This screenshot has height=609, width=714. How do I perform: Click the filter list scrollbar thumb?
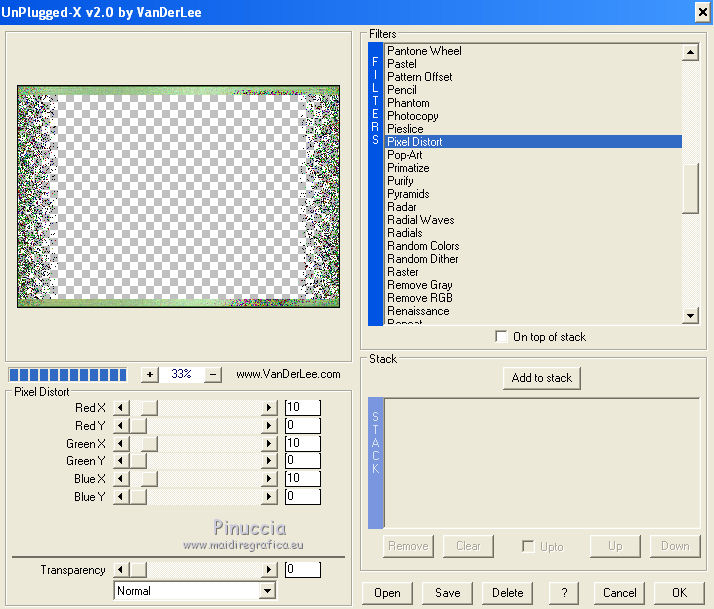pos(690,189)
